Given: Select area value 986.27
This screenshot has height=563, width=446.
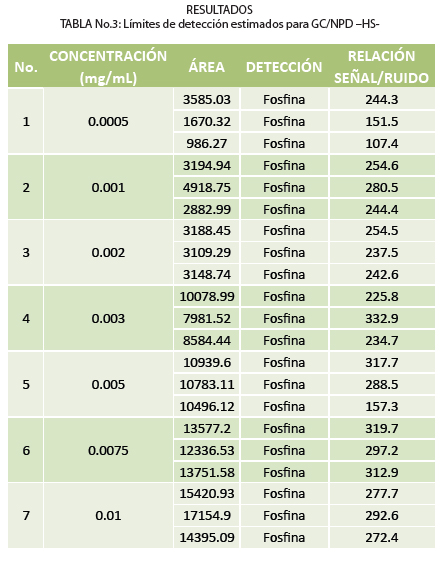Looking at the screenshot, I should [x=207, y=144].
